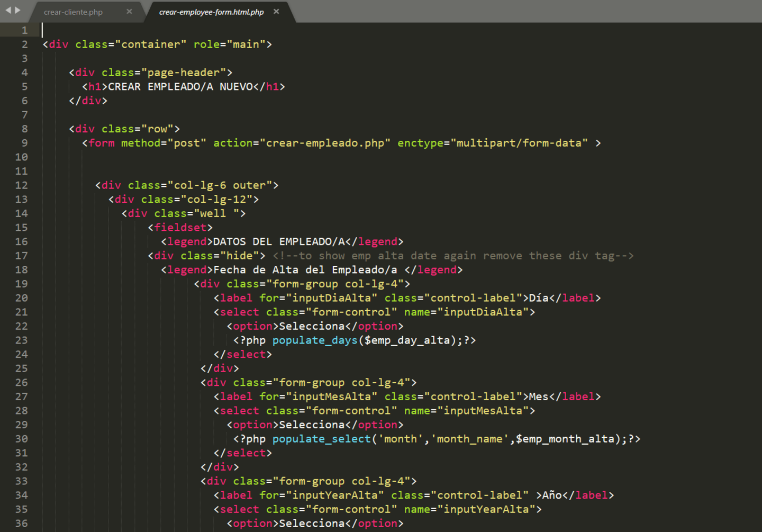Click the populate_days function call

[x=315, y=340]
